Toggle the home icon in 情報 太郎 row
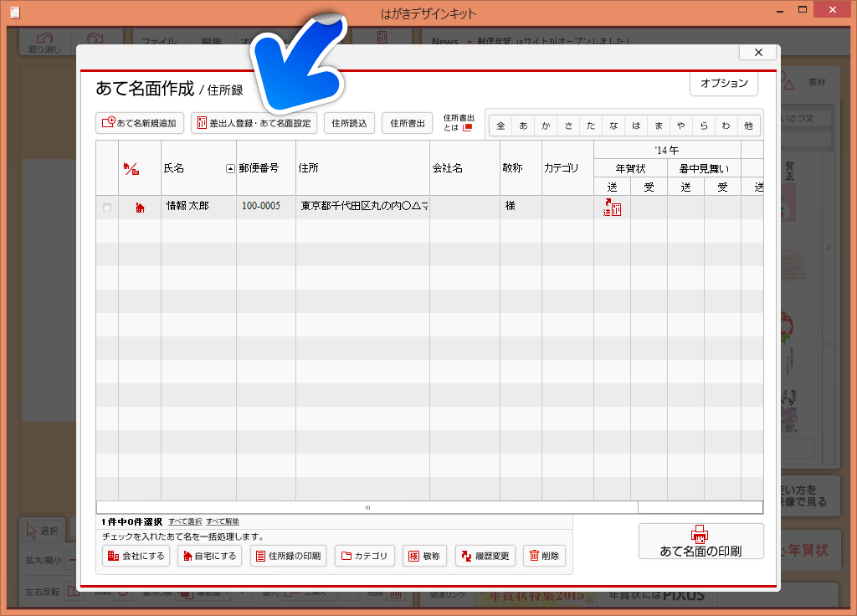857x616 pixels. click(140, 208)
